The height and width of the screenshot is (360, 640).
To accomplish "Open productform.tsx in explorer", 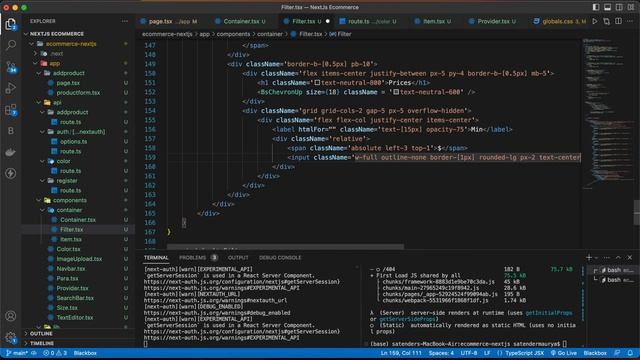I will click(x=78, y=93).
